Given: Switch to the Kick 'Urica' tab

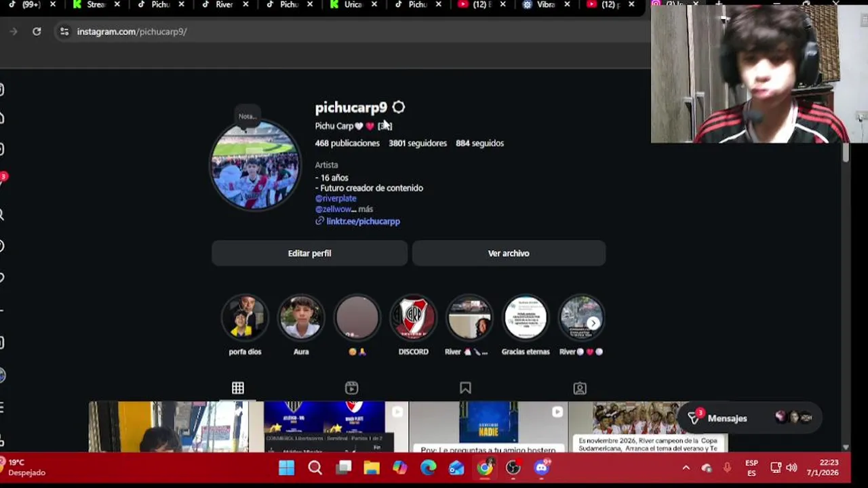Looking at the screenshot, I should (x=353, y=5).
